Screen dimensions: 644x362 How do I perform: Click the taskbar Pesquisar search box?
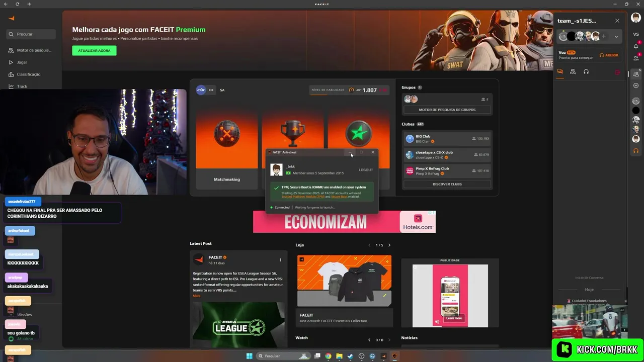(283, 356)
